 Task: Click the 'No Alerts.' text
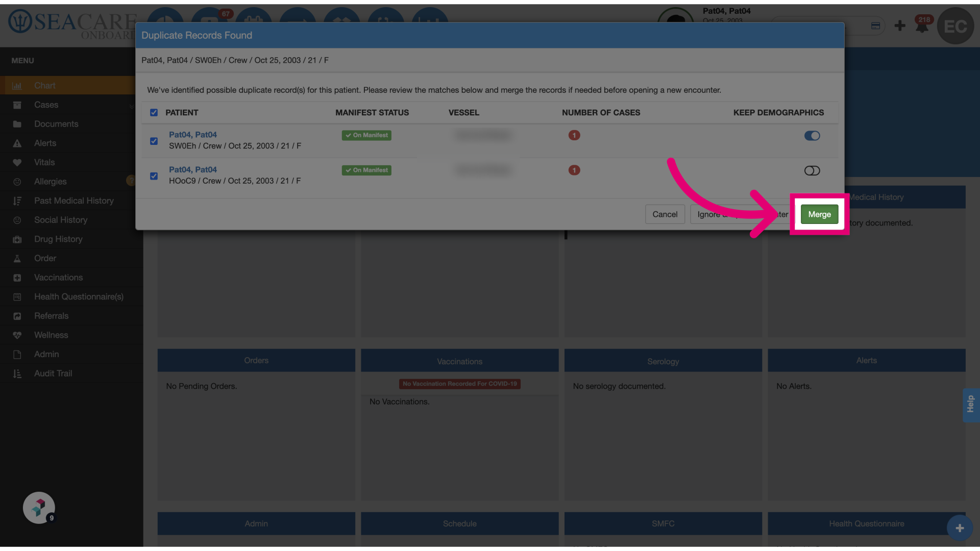click(x=794, y=386)
